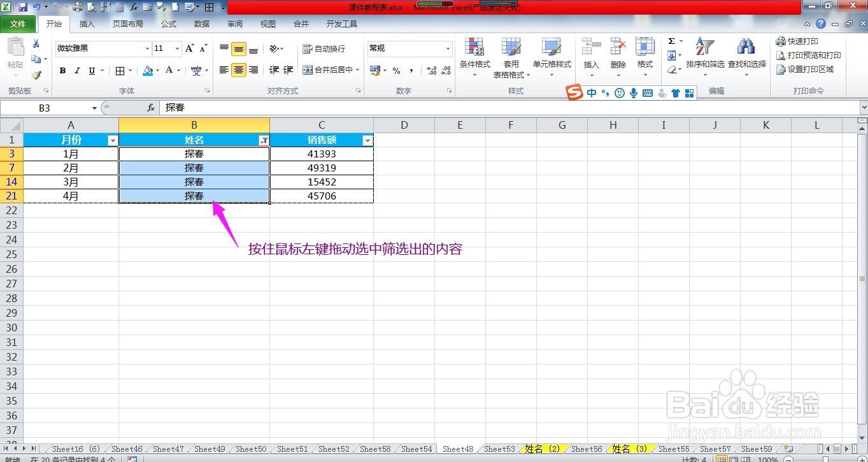Image resolution: width=868 pixels, height=462 pixels.
Task: Switch to Sheet53 sheet tab
Action: click(499, 449)
